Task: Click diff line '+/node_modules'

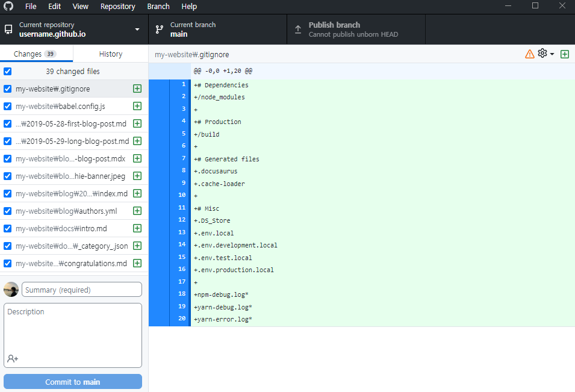Action: click(219, 97)
